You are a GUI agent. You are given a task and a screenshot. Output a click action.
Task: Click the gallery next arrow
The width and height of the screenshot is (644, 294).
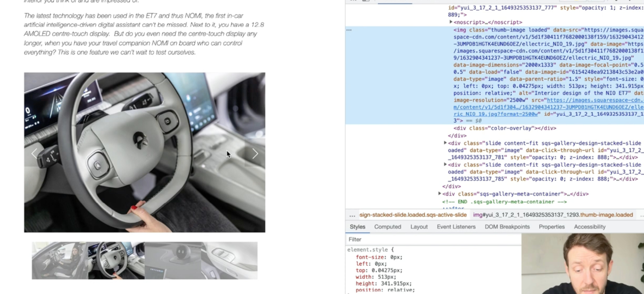[x=255, y=154]
